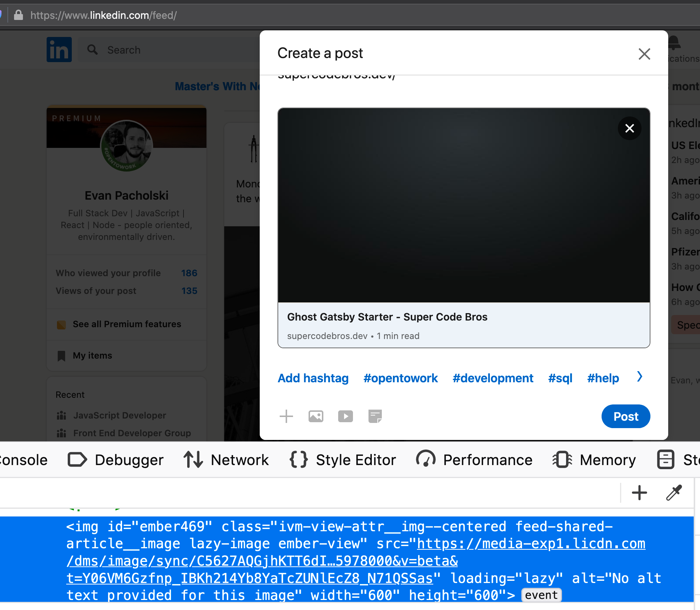
Task: Click the plus icon to add more to post
Action: click(286, 416)
